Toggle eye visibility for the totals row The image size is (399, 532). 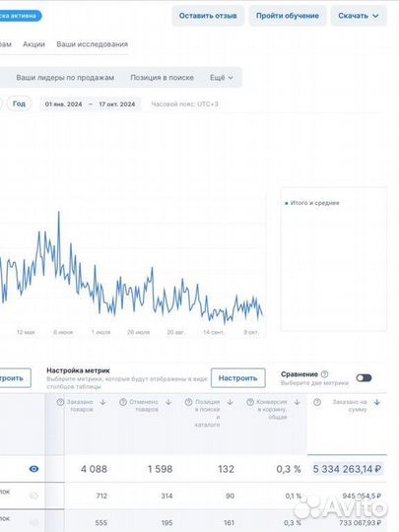[33, 469]
